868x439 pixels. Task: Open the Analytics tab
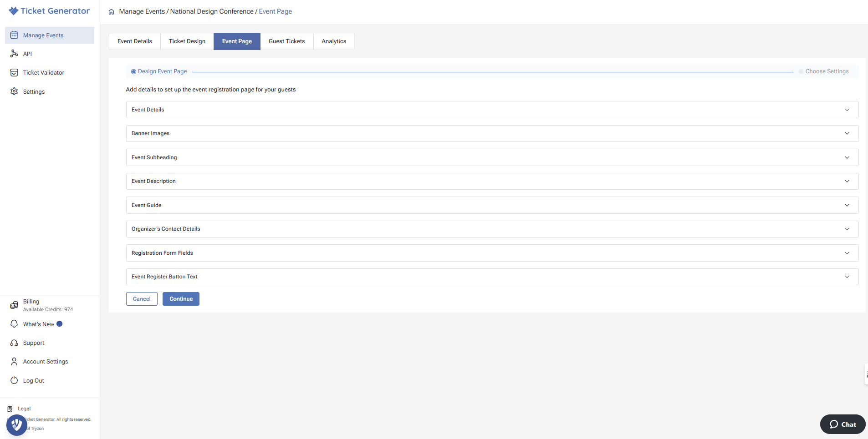click(x=334, y=41)
